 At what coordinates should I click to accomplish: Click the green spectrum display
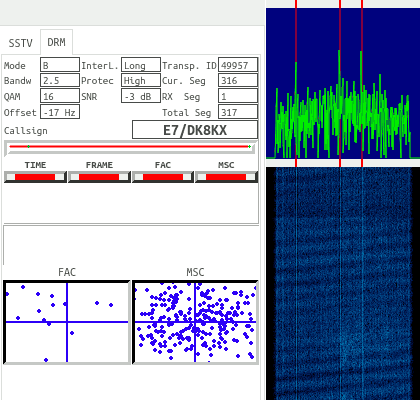343,83
